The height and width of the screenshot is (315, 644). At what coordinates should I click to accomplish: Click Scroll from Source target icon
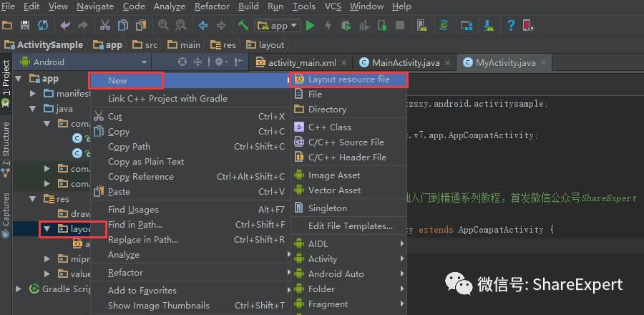pyautogui.click(x=182, y=62)
